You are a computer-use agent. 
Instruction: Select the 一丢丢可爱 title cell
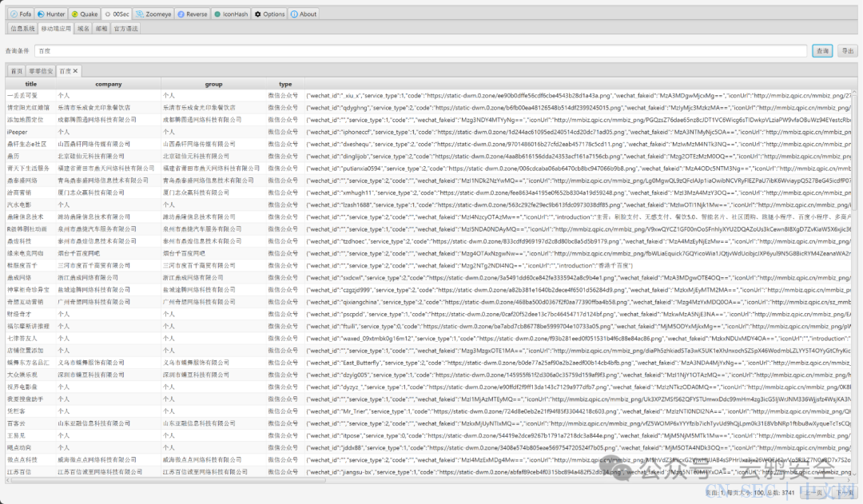pyautogui.click(x=30, y=95)
